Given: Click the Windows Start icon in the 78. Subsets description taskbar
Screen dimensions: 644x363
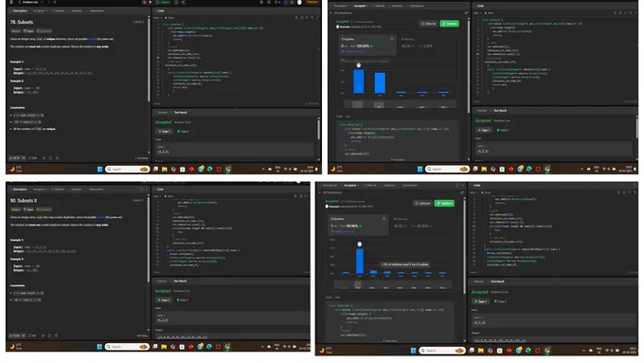Looking at the screenshot, I should [x=99, y=169].
